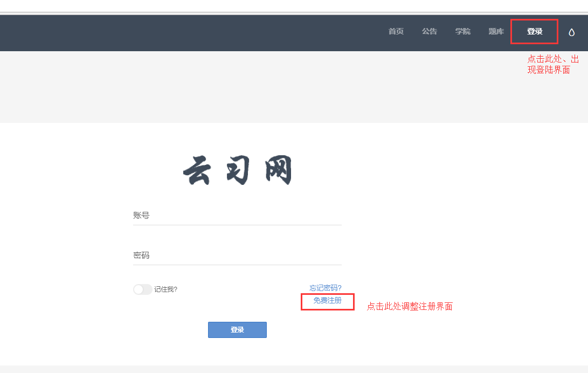Screen dimensions: 588x373
Task: Click empty left area of dark navbar
Action: pos(162,32)
